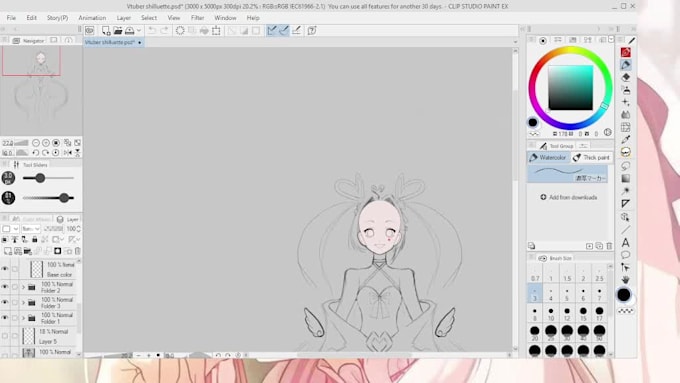Click the CLIP STUDIO launcher icon

90,30
